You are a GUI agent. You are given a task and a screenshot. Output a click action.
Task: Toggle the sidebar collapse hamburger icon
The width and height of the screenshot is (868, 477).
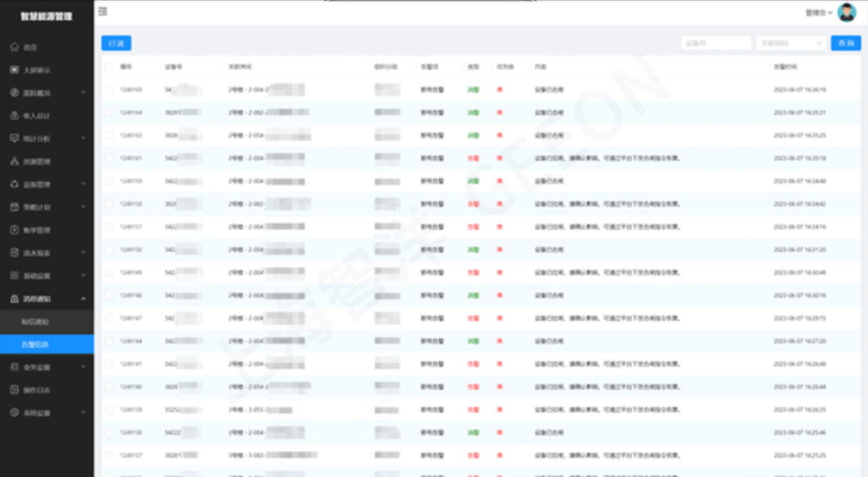click(103, 11)
